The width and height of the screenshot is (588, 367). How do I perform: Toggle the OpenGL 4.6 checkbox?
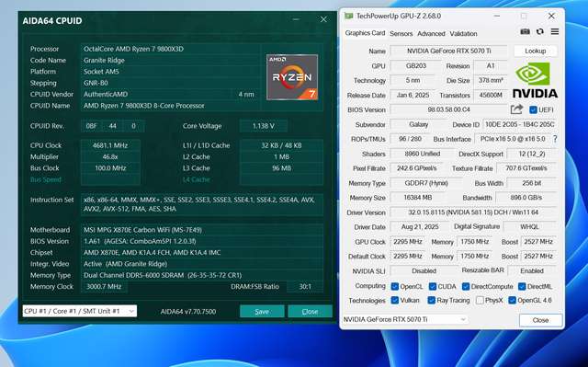513,300
